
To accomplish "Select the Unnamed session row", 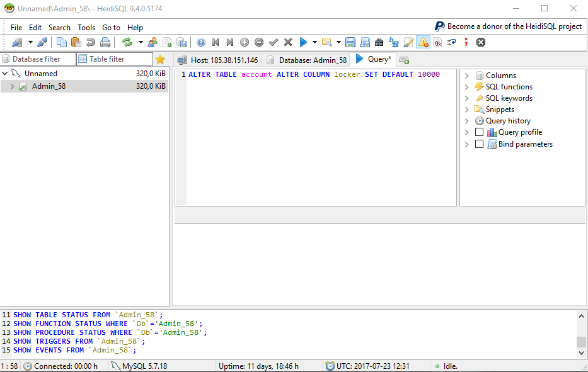I will [84, 74].
